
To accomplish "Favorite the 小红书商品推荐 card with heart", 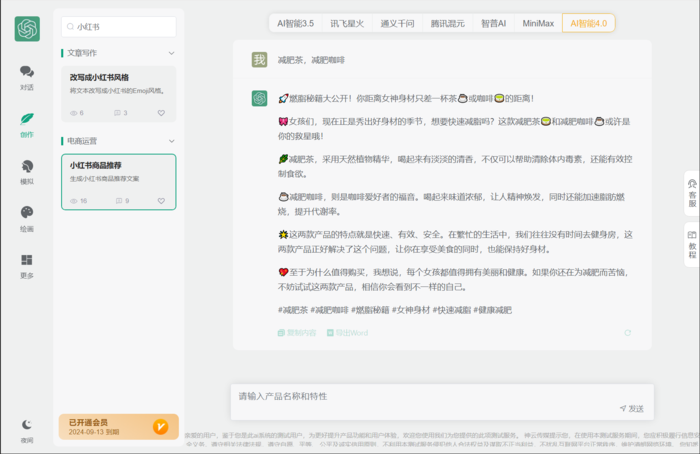I will (x=161, y=201).
